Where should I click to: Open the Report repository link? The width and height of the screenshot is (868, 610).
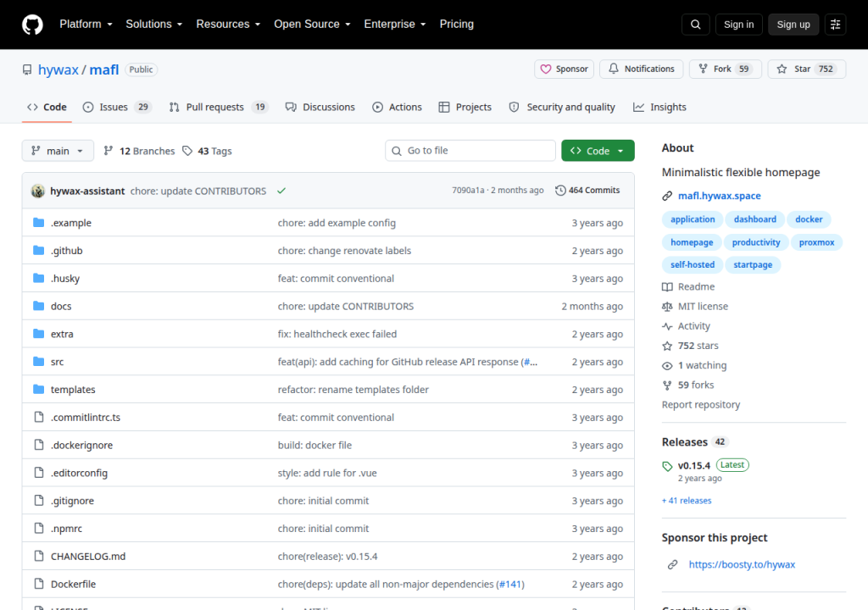tap(701, 405)
